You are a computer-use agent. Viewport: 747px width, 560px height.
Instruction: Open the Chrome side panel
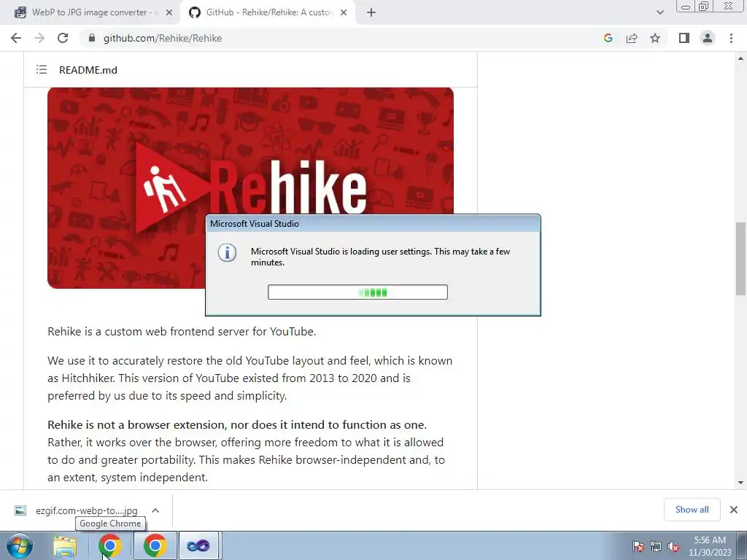point(684,38)
